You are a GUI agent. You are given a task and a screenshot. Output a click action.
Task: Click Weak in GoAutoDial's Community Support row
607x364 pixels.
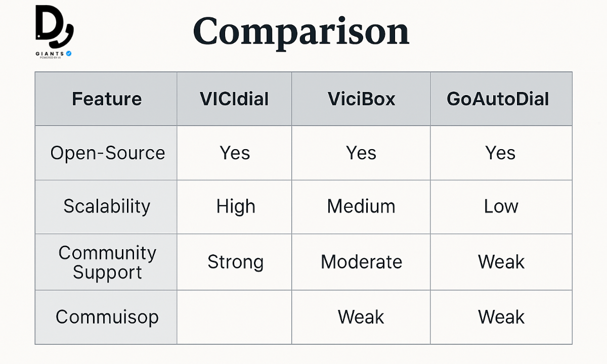pyautogui.click(x=501, y=262)
